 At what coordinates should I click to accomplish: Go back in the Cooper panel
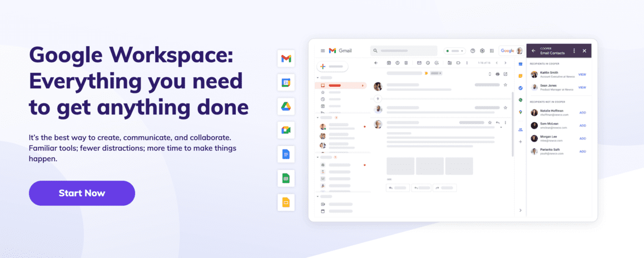pos(533,51)
